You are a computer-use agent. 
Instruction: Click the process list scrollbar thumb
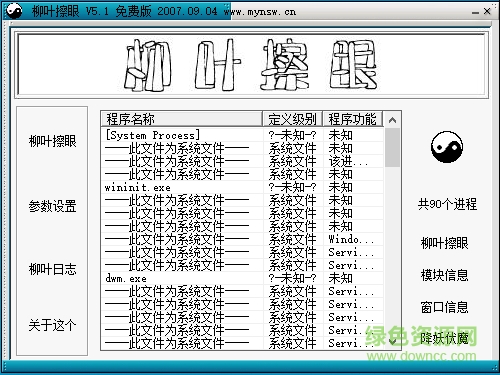click(x=392, y=147)
